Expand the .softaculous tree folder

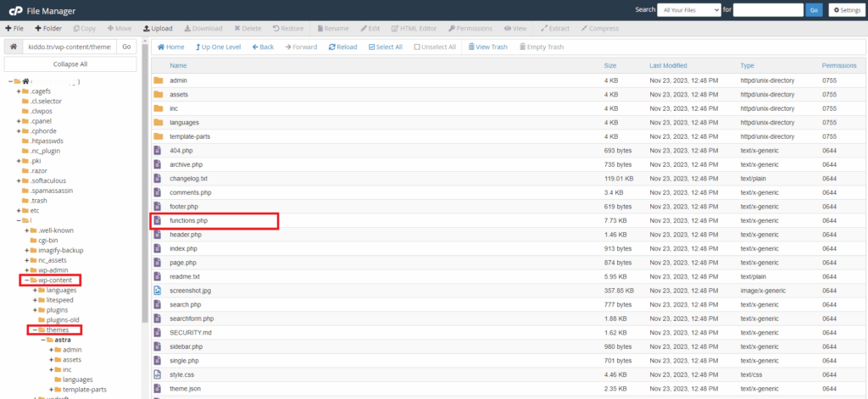[19, 181]
